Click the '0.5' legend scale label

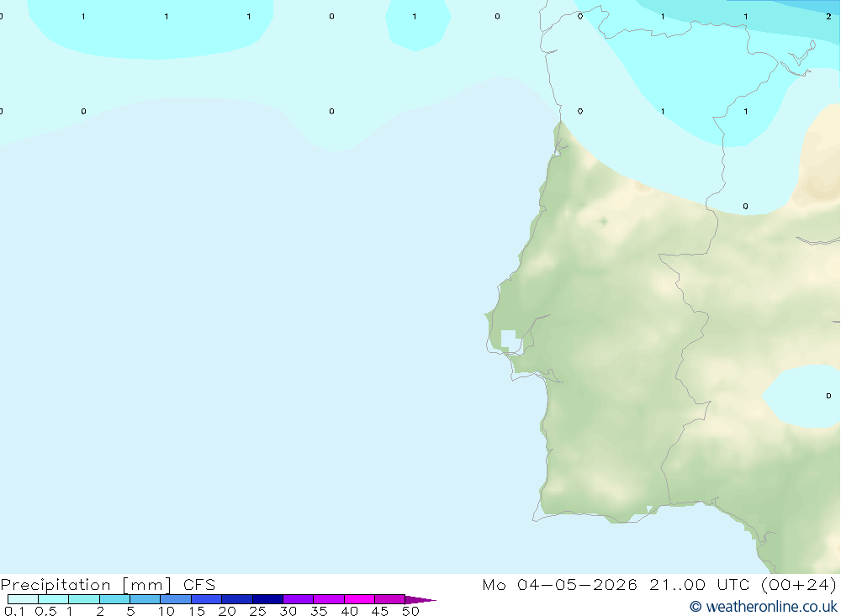pyautogui.click(x=45, y=611)
